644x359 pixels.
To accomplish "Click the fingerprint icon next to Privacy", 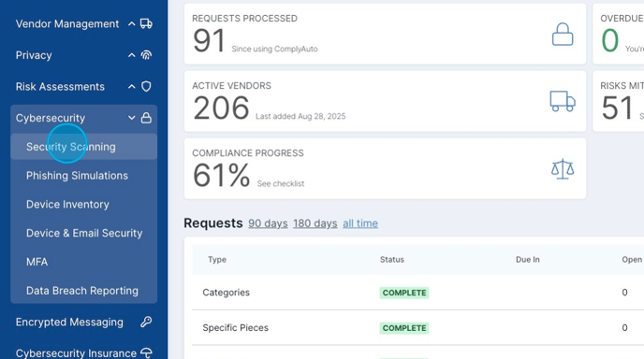I will [146, 55].
